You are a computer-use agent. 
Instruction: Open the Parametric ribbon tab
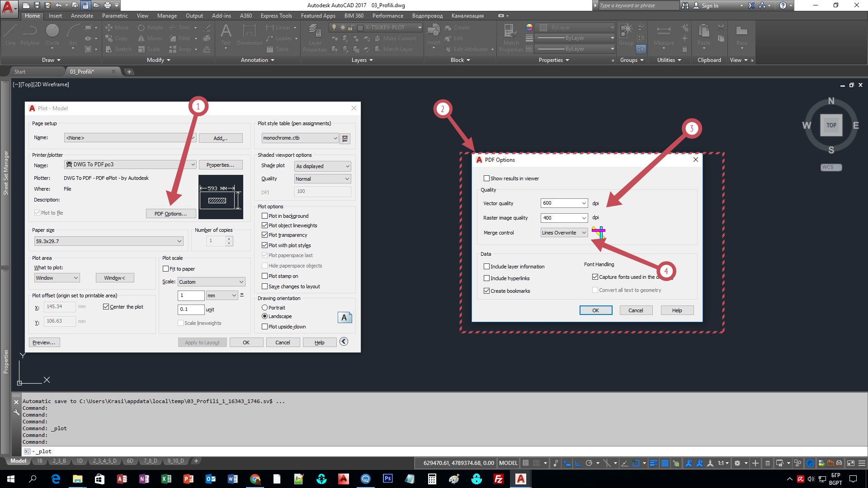[x=115, y=16]
